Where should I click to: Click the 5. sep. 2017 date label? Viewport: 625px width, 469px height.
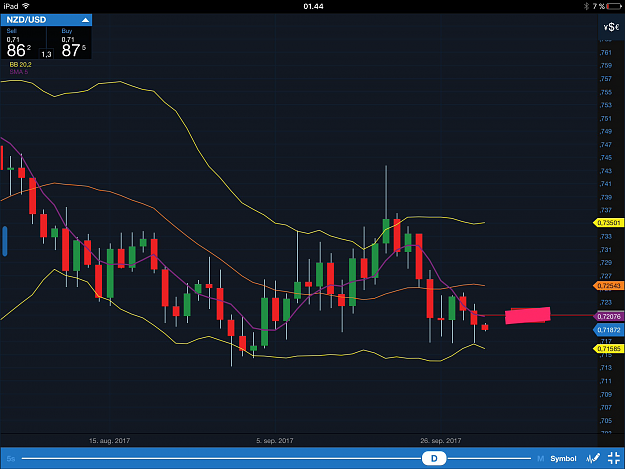(275, 441)
